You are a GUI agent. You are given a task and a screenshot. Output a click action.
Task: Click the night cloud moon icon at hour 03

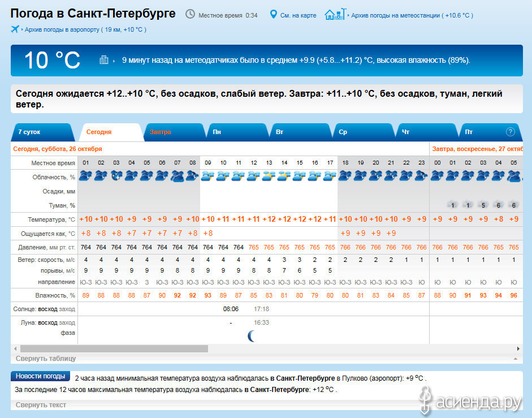[116, 176]
